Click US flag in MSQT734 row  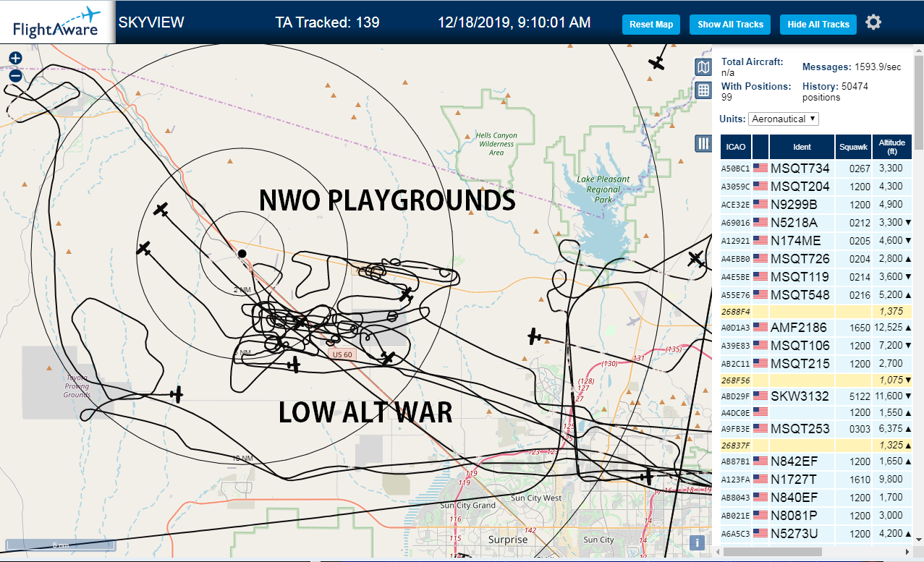[x=760, y=168]
